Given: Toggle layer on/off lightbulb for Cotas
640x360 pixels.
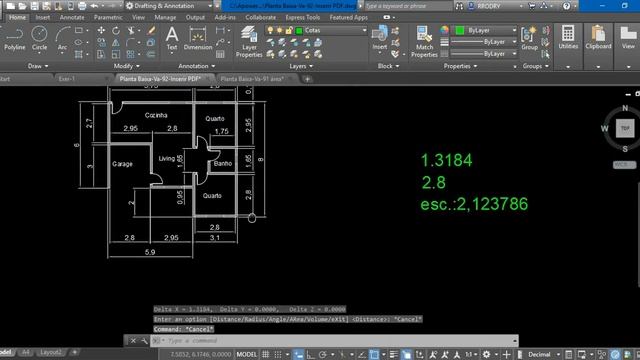Looking at the screenshot, I should click(270, 30).
